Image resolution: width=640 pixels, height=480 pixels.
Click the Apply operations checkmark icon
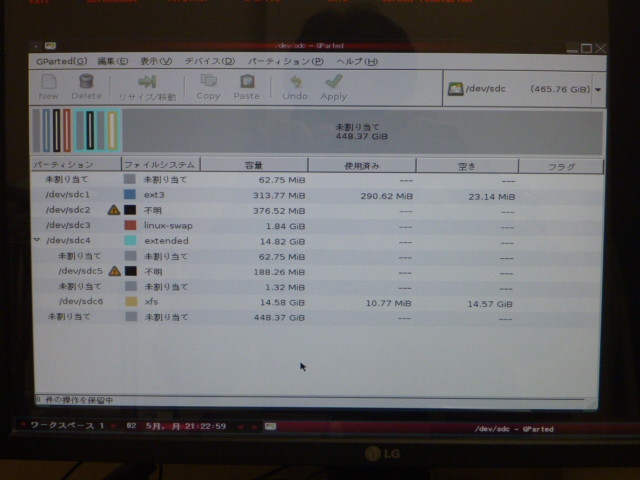pos(334,81)
